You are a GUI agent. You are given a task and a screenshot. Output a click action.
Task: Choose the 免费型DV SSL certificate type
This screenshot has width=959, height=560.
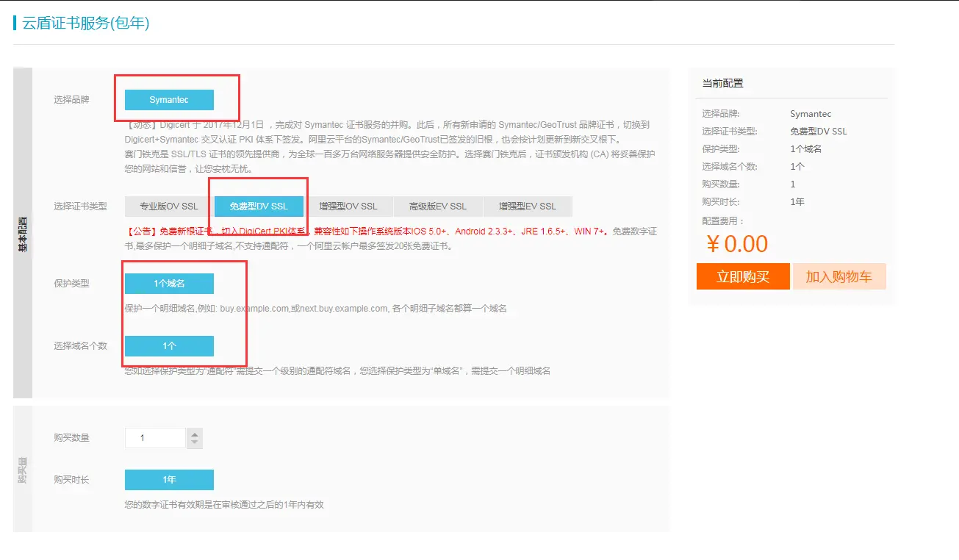tap(259, 207)
